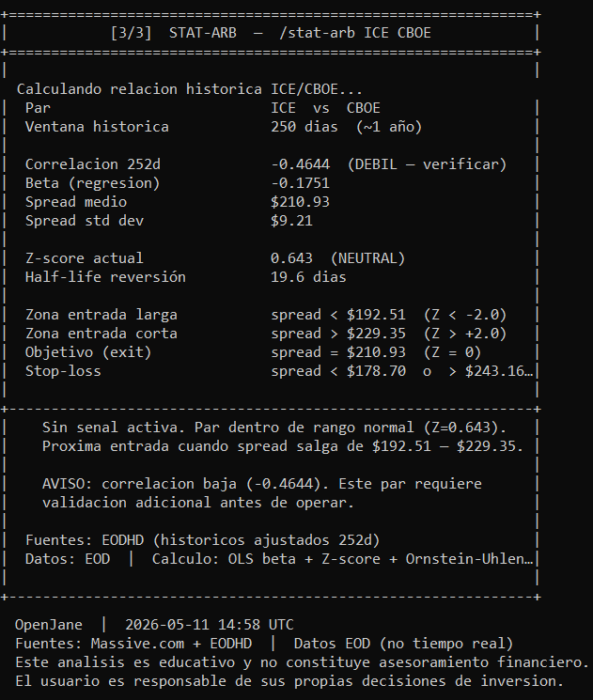The width and height of the screenshot is (593, 700).
Task: Click the stop-loss value 'spread < $178.70 o > $243.16…'
Action: pyautogui.click(x=402, y=371)
